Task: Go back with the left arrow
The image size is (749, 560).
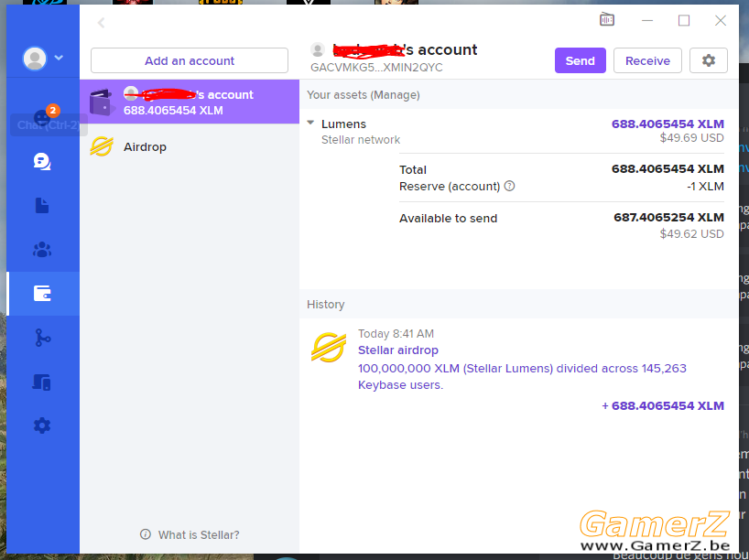Action: click(101, 23)
